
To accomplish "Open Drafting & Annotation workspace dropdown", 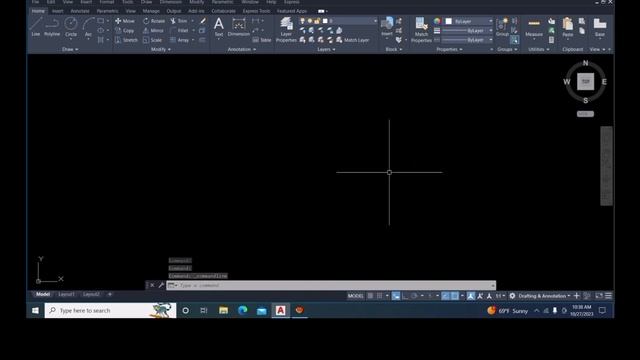I will coord(544,296).
